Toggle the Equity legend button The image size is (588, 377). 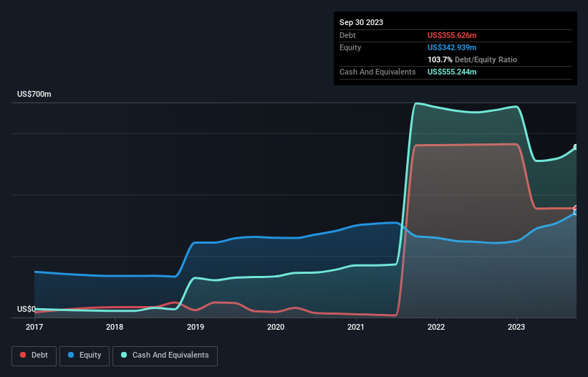point(85,355)
